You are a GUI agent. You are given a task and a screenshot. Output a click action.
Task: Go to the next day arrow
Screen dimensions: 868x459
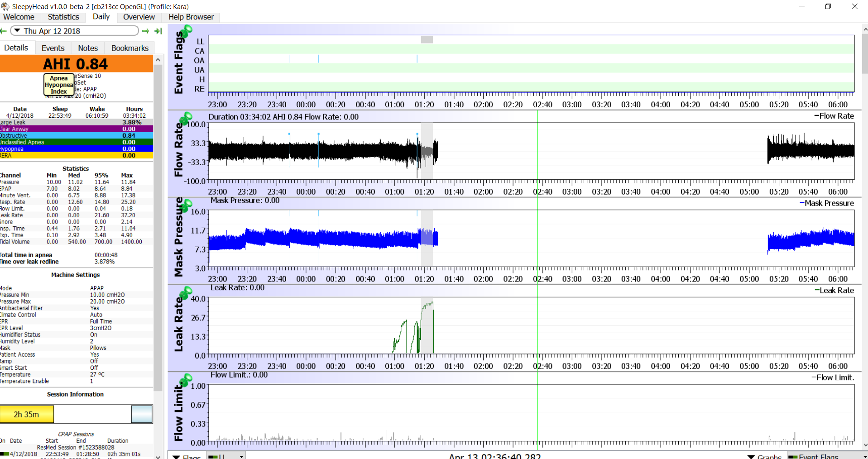[145, 31]
